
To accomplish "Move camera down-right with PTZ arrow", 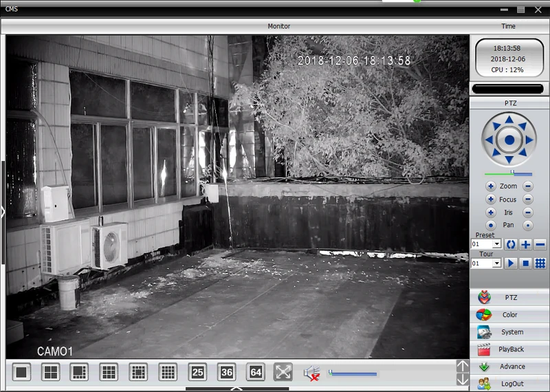I will pyautogui.click(x=522, y=153).
